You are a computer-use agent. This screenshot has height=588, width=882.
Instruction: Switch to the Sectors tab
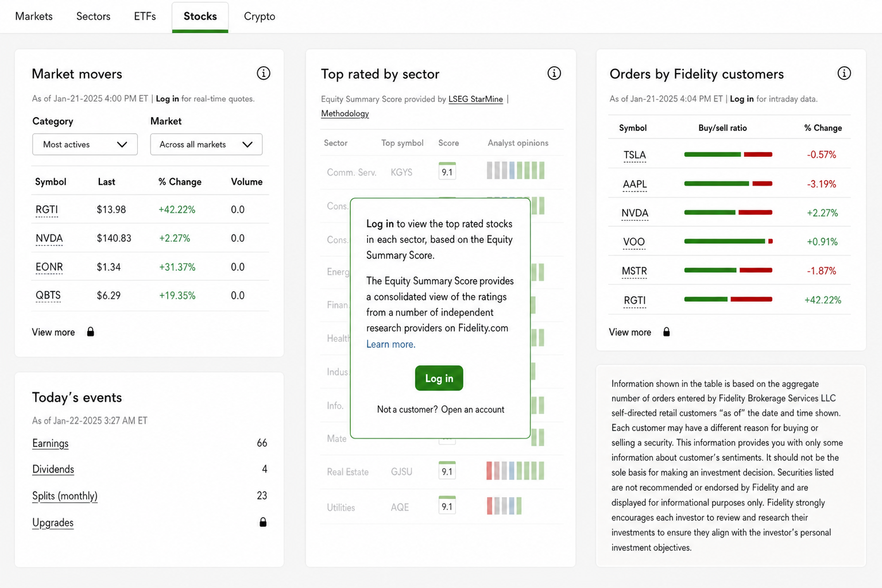pos(93,16)
